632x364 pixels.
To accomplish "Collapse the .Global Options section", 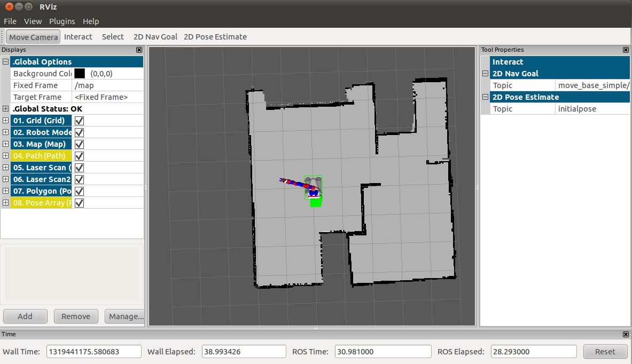I will point(5,62).
